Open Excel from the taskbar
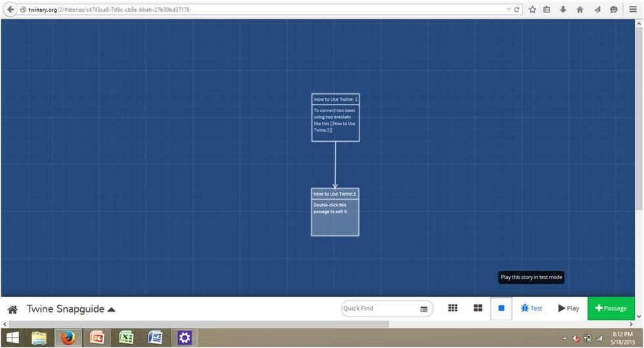This screenshot has height=348, width=644. click(126, 337)
